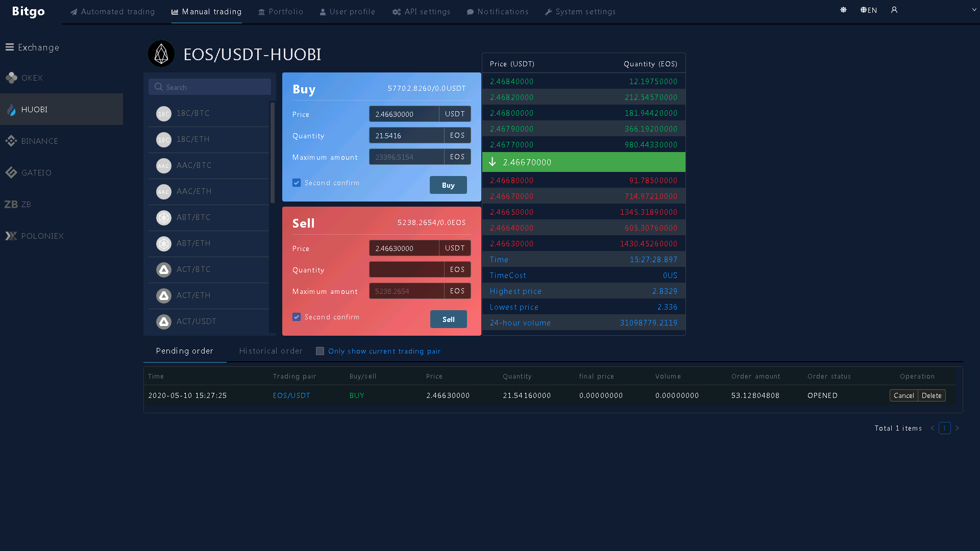Open the User profile tab
The height and width of the screenshot is (551, 980).
point(347,11)
